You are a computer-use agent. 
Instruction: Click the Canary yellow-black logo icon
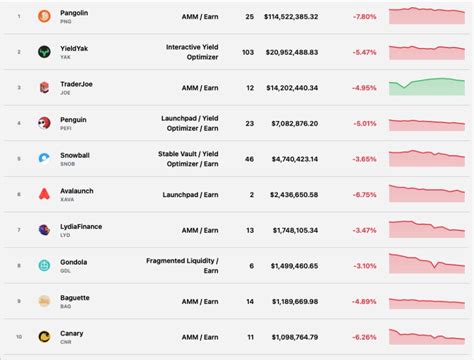tap(44, 337)
